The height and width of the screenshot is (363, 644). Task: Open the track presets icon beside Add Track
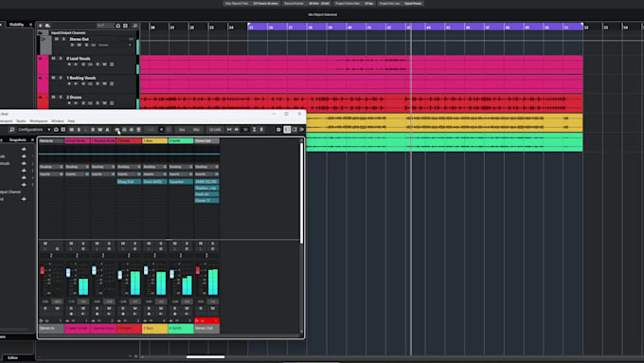pyautogui.click(x=47, y=26)
